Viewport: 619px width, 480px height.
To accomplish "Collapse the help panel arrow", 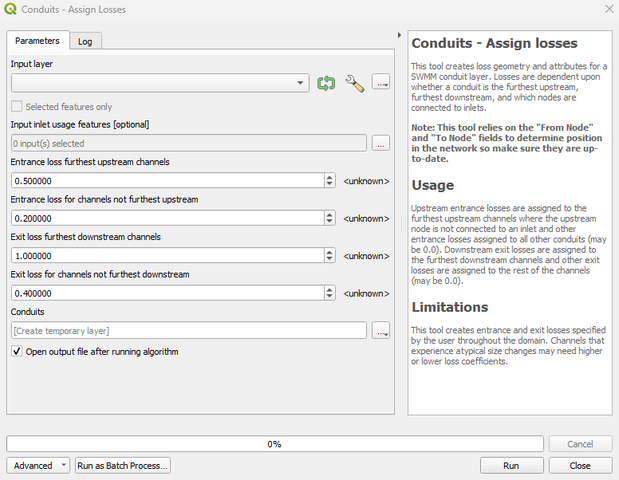I will (x=399, y=35).
